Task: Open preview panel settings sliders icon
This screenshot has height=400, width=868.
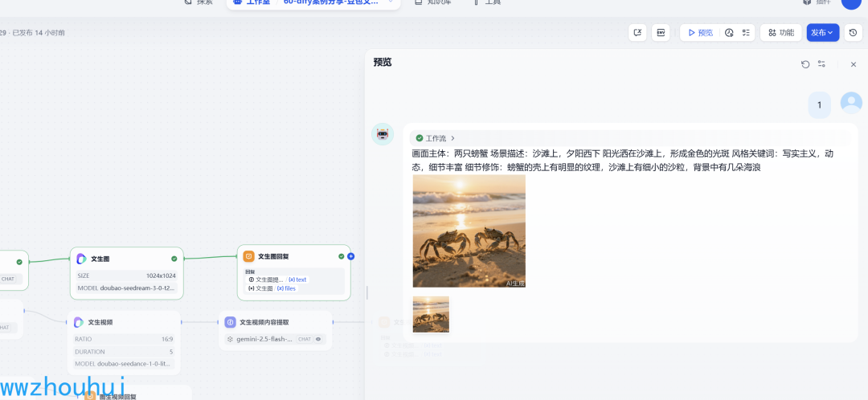Action: pos(821,64)
